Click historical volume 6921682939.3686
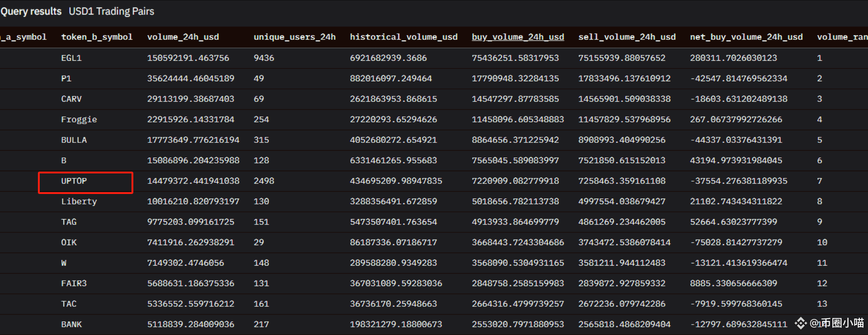This screenshot has width=868, height=335. (389, 58)
